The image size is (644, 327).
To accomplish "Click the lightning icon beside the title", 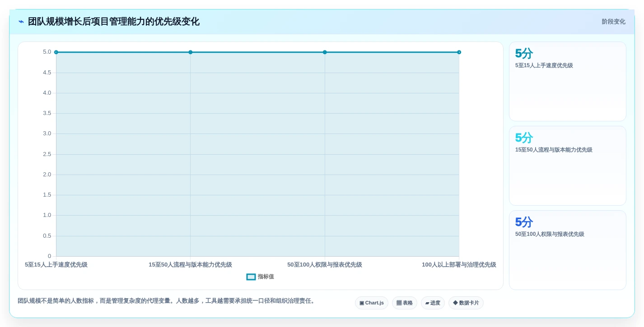I will click(21, 22).
